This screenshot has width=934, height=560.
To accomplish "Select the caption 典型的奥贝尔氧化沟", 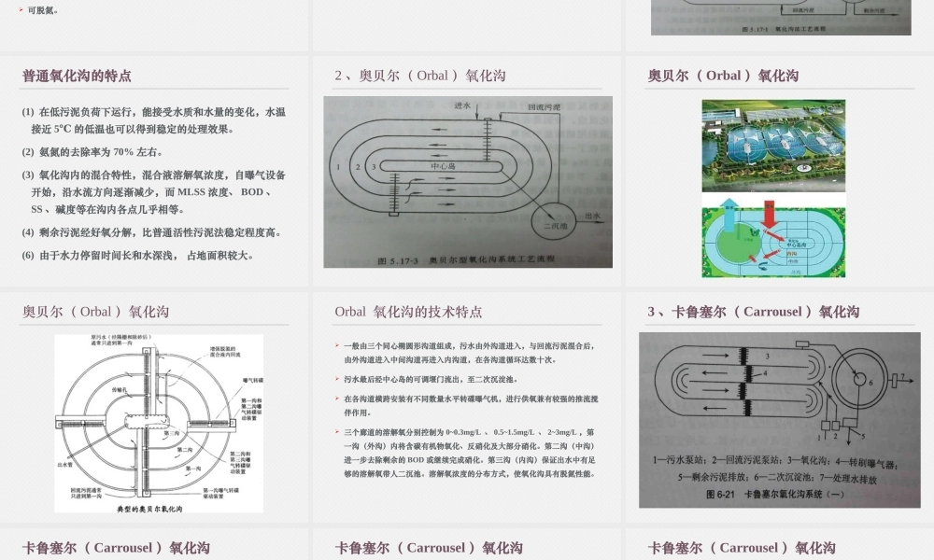I will pyautogui.click(x=149, y=510).
